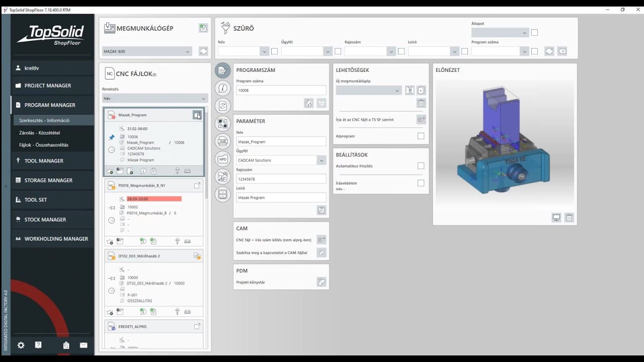Click the Rajzszám 12345678 input field

[281, 179]
